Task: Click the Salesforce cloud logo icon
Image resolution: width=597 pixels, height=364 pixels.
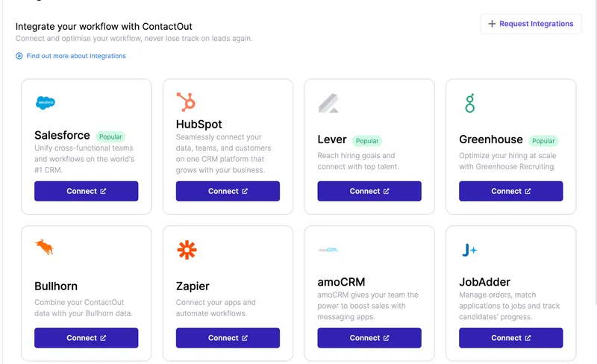Action: 46,103
